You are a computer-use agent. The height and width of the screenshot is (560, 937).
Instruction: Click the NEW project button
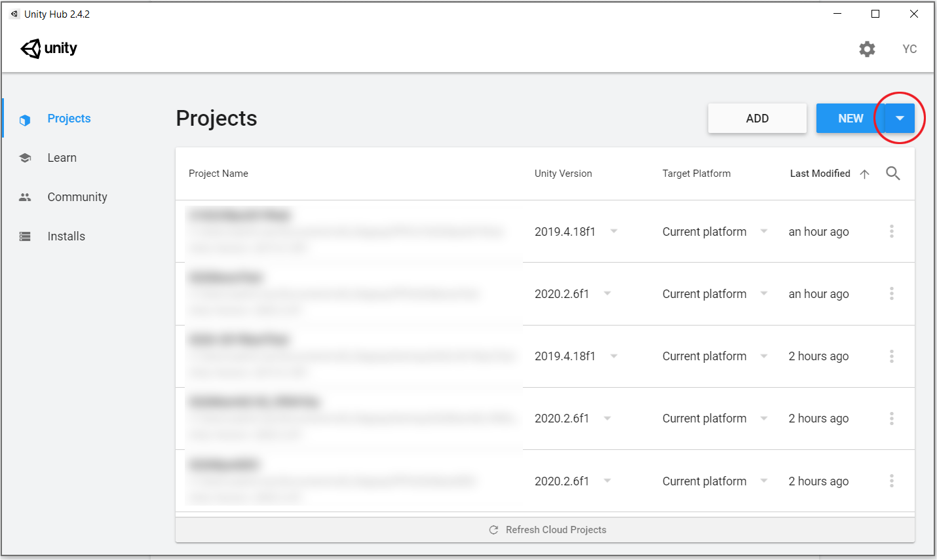pyautogui.click(x=850, y=119)
